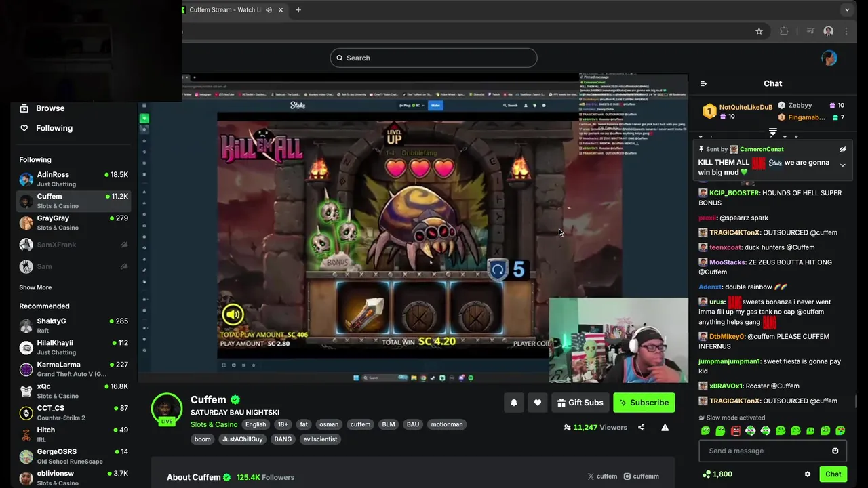Open Slots & Casino category link

214,424
